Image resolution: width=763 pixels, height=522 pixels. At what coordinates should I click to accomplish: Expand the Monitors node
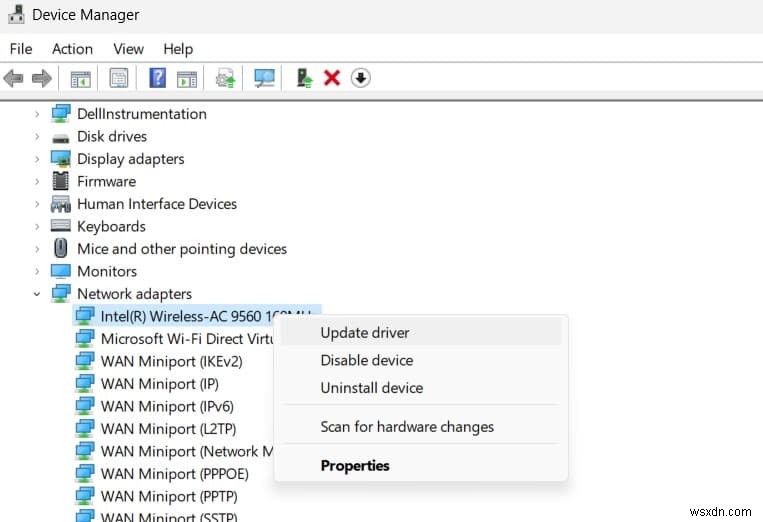click(x=37, y=271)
